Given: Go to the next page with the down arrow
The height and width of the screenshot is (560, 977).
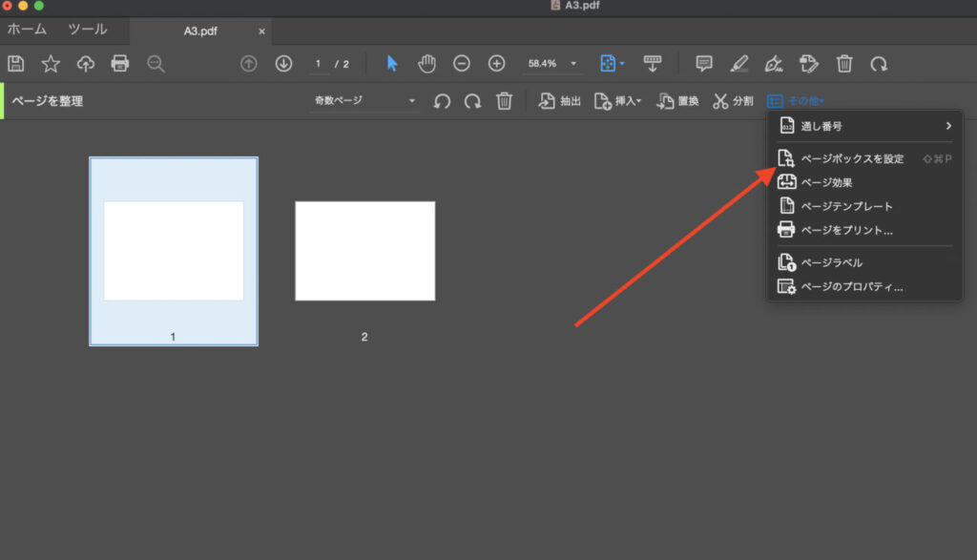Looking at the screenshot, I should [x=284, y=63].
